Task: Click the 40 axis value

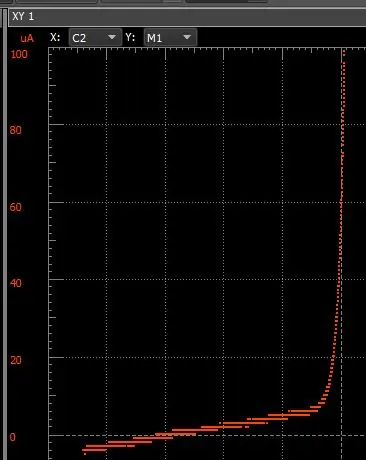Action: click(16, 283)
